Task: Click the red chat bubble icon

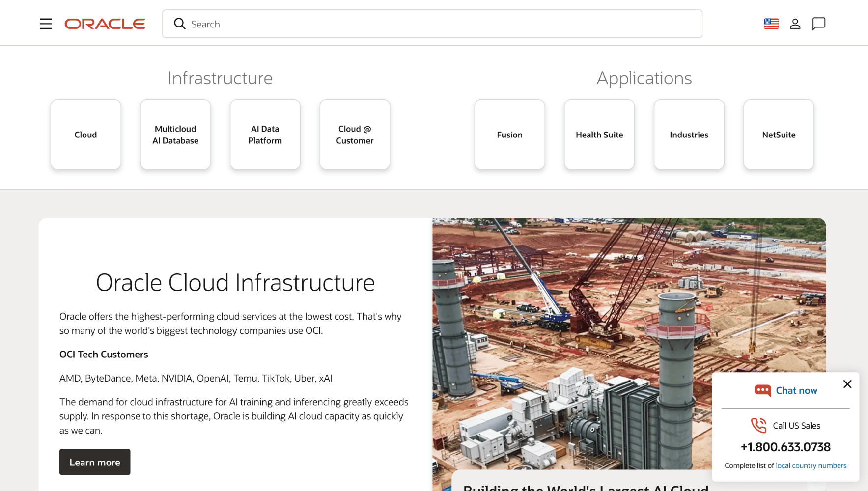Action: [x=763, y=390]
